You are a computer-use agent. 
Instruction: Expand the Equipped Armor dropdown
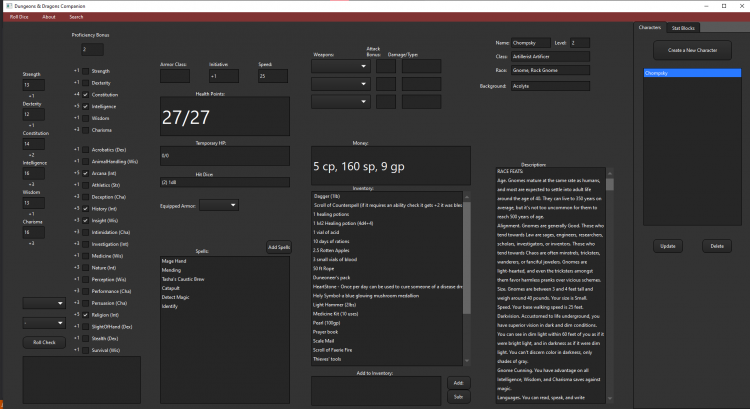click(x=218, y=205)
